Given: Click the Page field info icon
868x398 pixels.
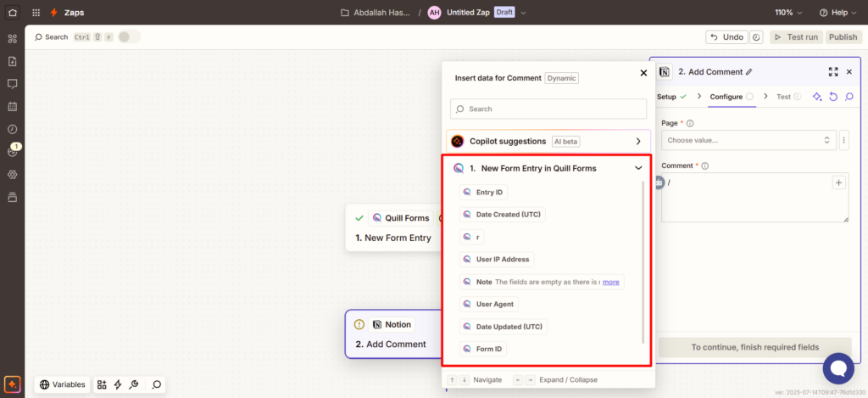Looking at the screenshot, I should (x=690, y=124).
